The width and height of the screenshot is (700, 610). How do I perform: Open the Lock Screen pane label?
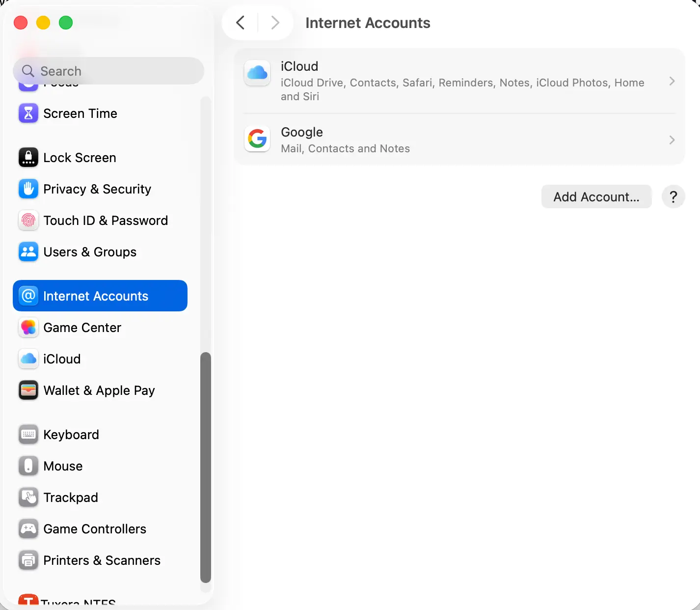coord(80,158)
